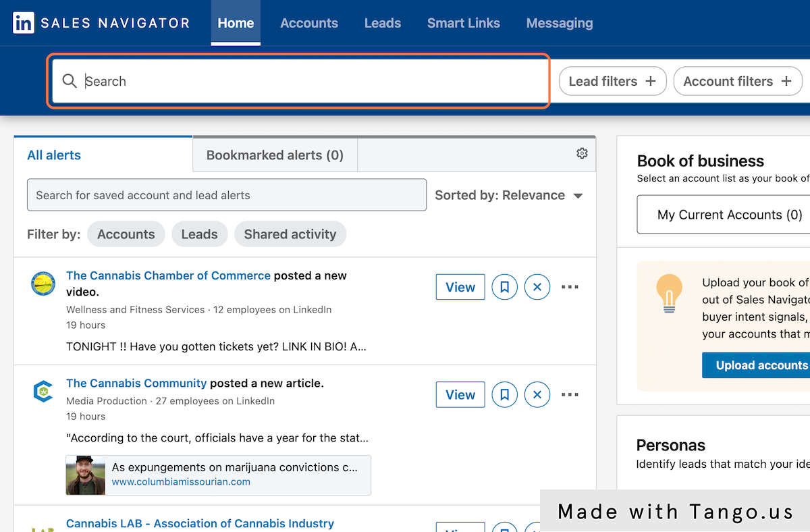Click the LinkedIn Sales Navigator logo
The height and width of the screenshot is (532, 810).
click(101, 23)
